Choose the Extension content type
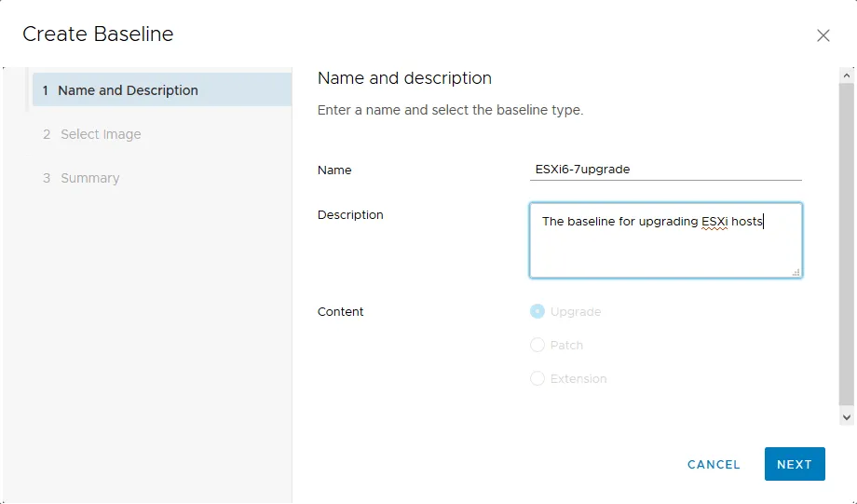This screenshot has width=857, height=504. click(537, 379)
